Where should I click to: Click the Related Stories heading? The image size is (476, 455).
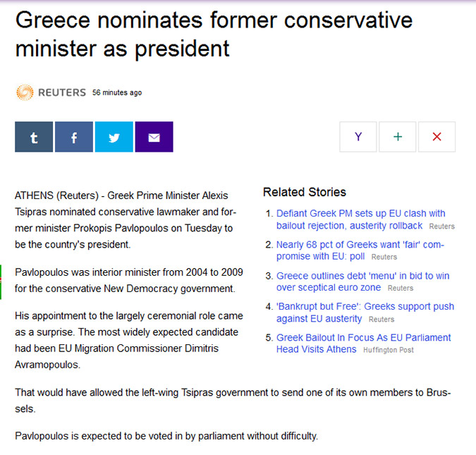(305, 192)
